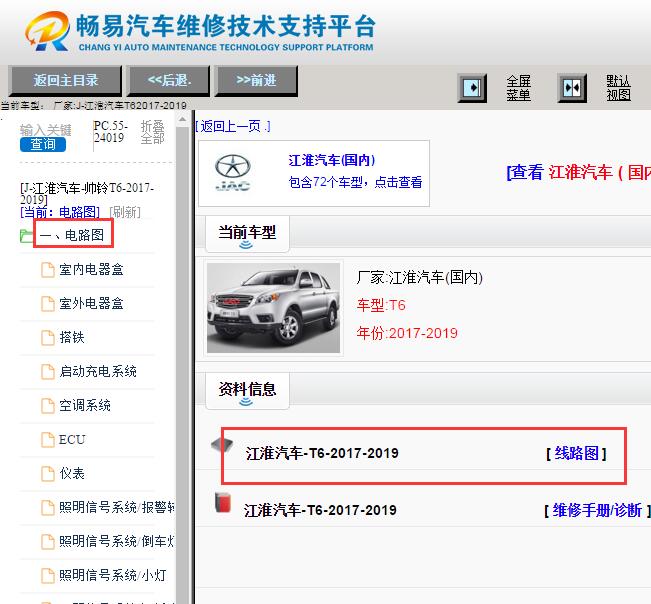Select the 资料信息 tab

247,391
